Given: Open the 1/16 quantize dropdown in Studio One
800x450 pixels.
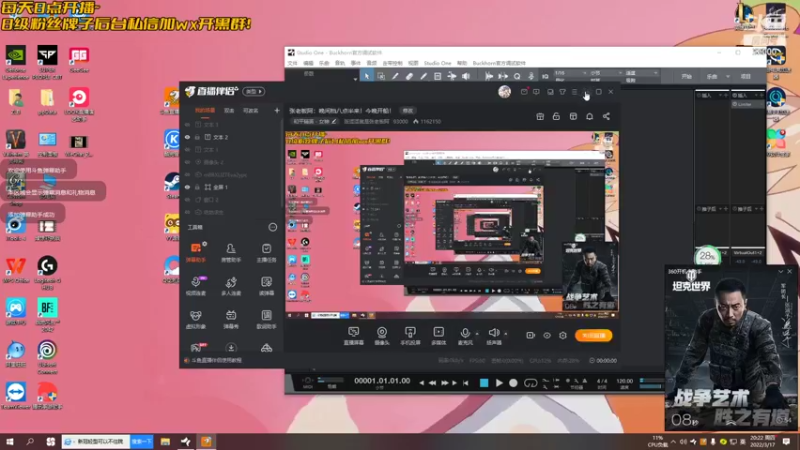Looking at the screenshot, I should click(x=568, y=73).
